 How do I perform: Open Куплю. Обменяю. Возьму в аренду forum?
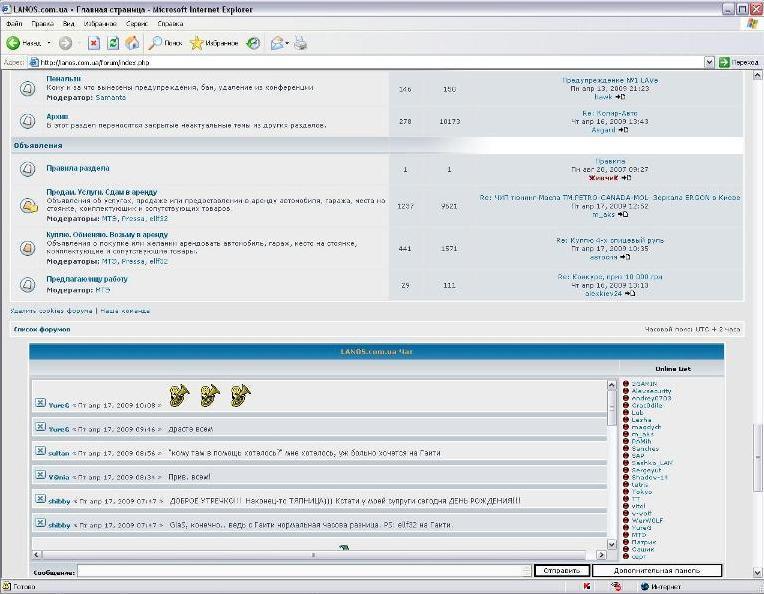pos(107,234)
